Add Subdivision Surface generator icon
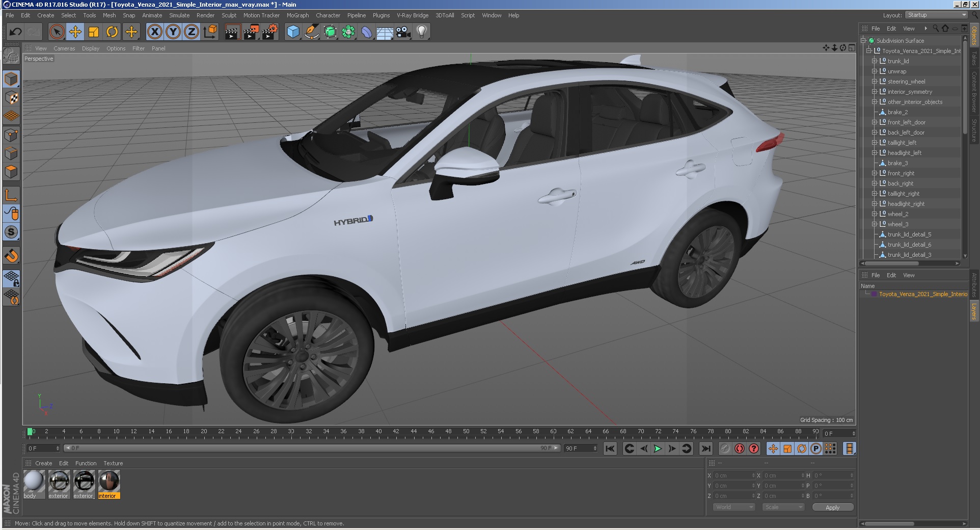 330,32
